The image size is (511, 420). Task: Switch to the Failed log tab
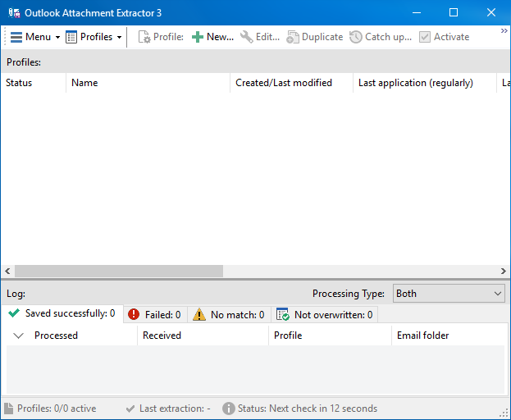pos(155,314)
